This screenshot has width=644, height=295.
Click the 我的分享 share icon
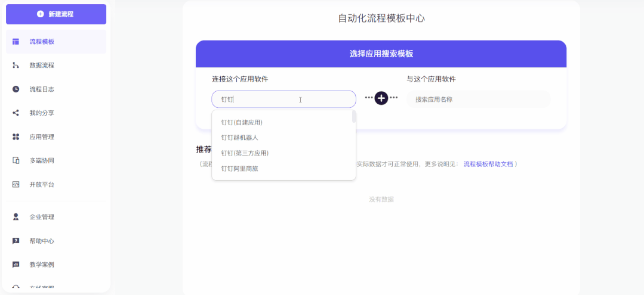tap(16, 113)
